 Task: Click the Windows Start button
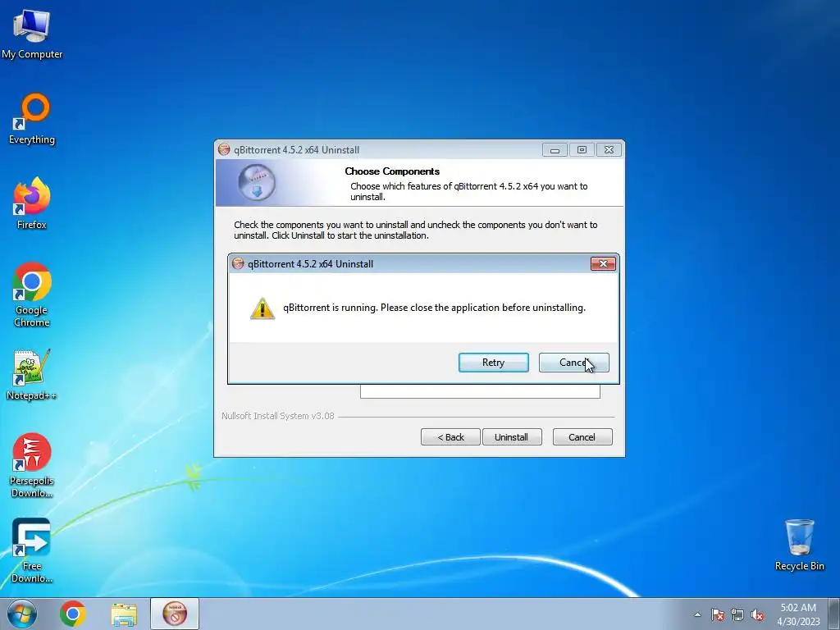tap(22, 614)
